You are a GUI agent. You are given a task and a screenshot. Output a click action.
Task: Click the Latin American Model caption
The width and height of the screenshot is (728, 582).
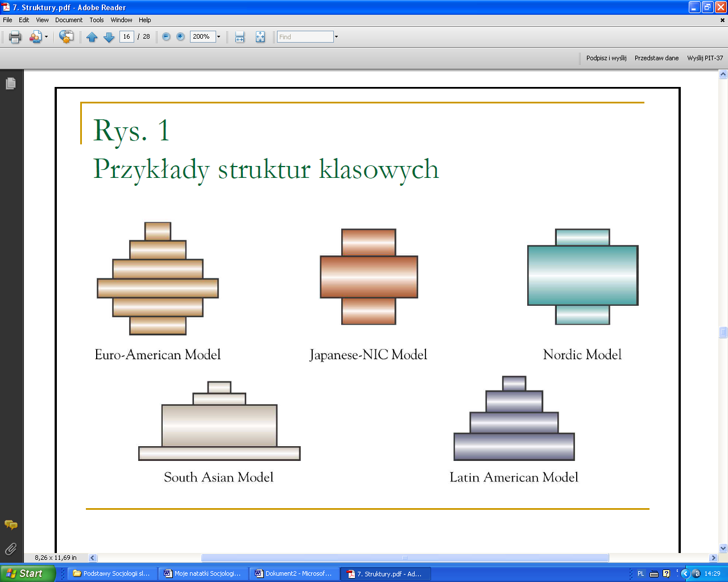point(514,477)
